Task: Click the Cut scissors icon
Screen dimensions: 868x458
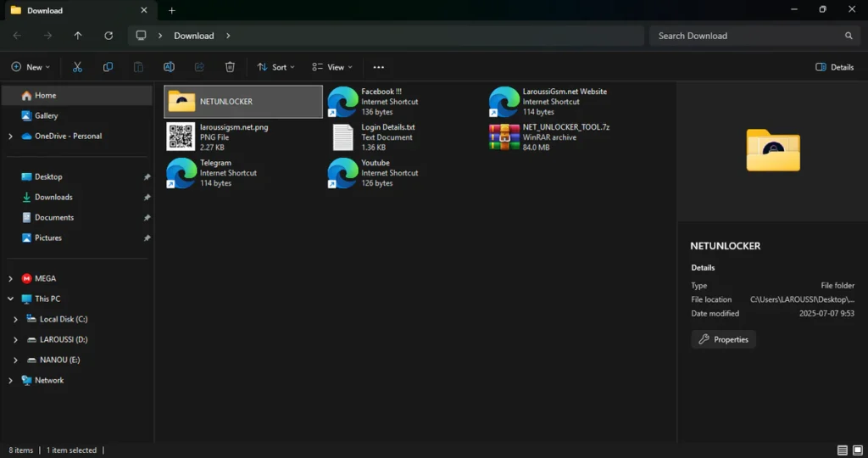Action: point(77,67)
